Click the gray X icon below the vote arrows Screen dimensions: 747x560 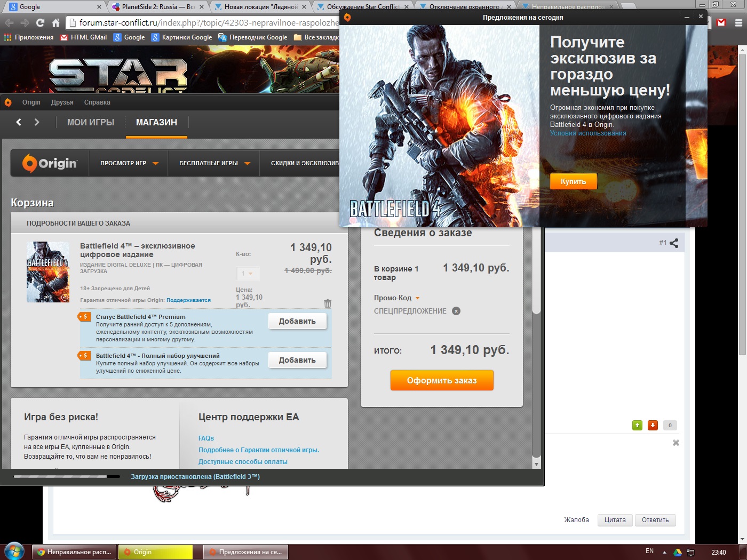676,443
